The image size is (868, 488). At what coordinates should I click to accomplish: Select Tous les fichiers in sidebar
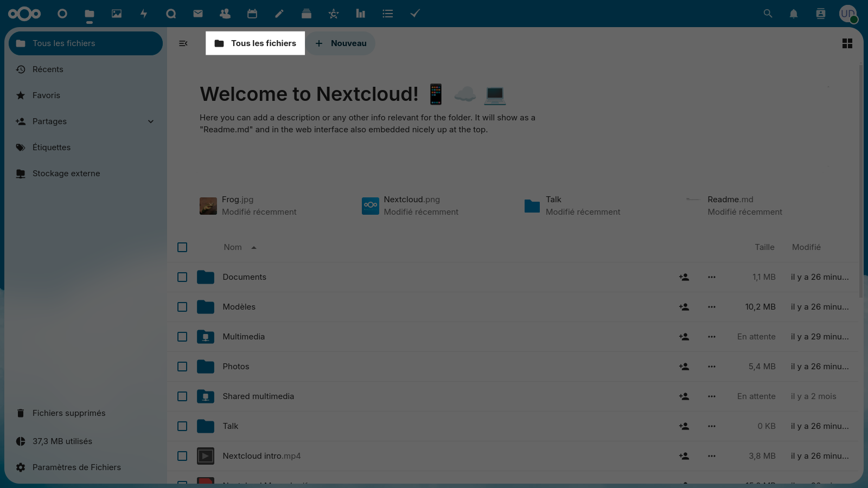(x=86, y=43)
